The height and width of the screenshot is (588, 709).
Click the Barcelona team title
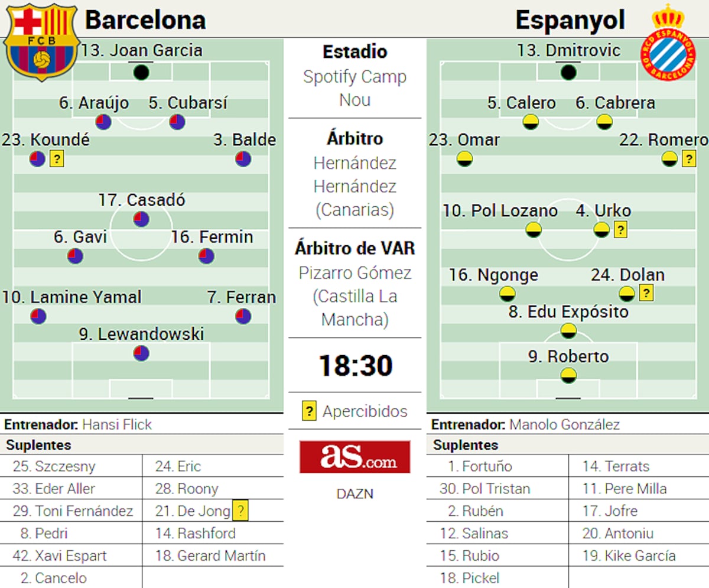(145, 20)
